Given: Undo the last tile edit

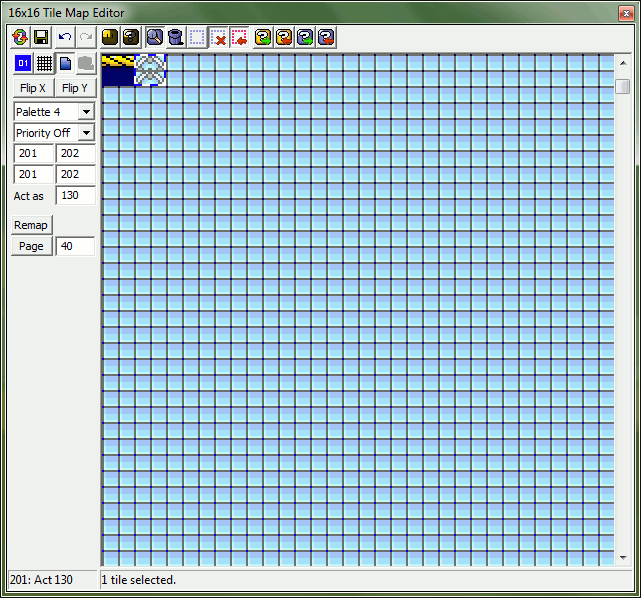Looking at the screenshot, I should [65, 37].
